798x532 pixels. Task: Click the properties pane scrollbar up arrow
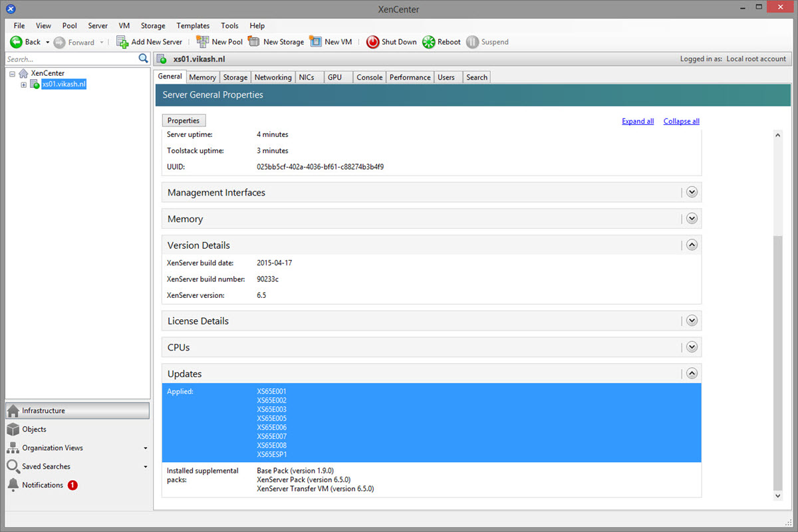tap(778, 134)
